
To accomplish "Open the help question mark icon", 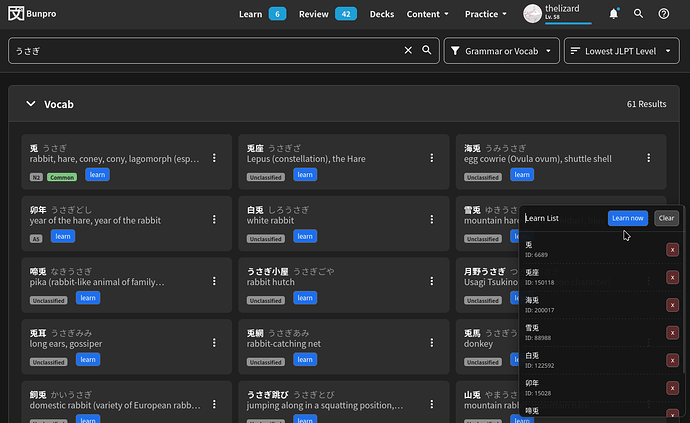I will click(x=664, y=14).
